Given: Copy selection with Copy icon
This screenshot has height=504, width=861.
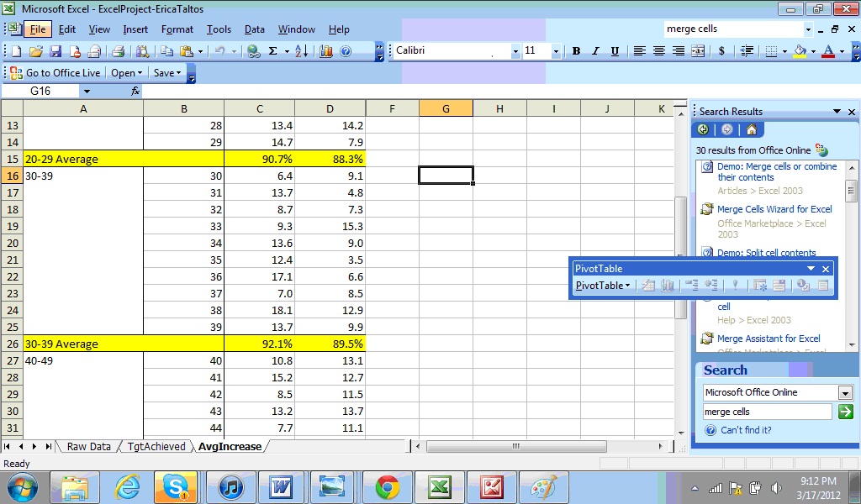Looking at the screenshot, I should tap(166, 51).
